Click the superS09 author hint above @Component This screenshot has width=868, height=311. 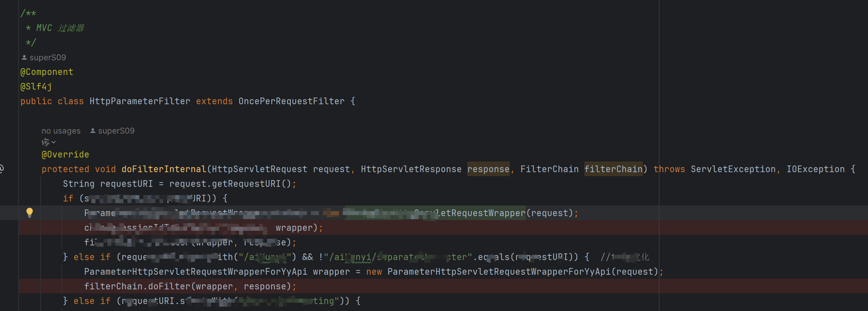(48, 58)
